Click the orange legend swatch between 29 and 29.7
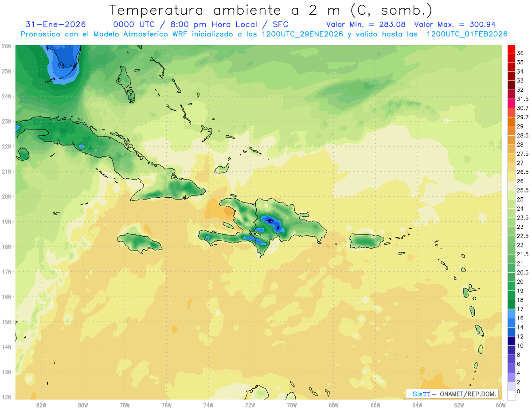Viewport: 532px width, 411px height. pyautogui.click(x=511, y=121)
